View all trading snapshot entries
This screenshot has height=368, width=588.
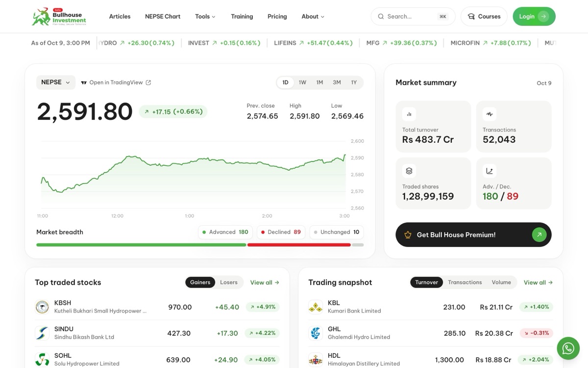(x=538, y=283)
